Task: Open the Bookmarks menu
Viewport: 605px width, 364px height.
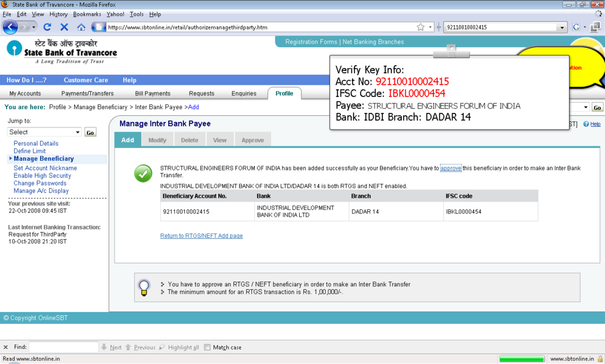Action: coord(87,14)
